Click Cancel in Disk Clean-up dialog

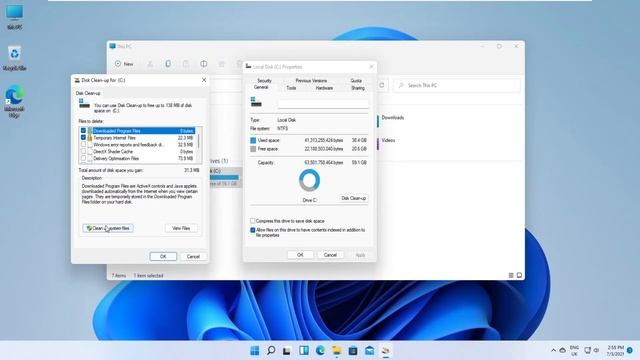pyautogui.click(x=193, y=256)
